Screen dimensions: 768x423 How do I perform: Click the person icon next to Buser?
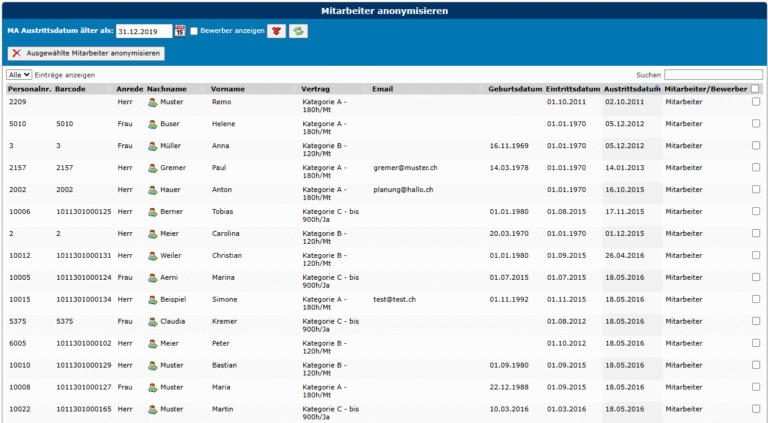point(153,124)
